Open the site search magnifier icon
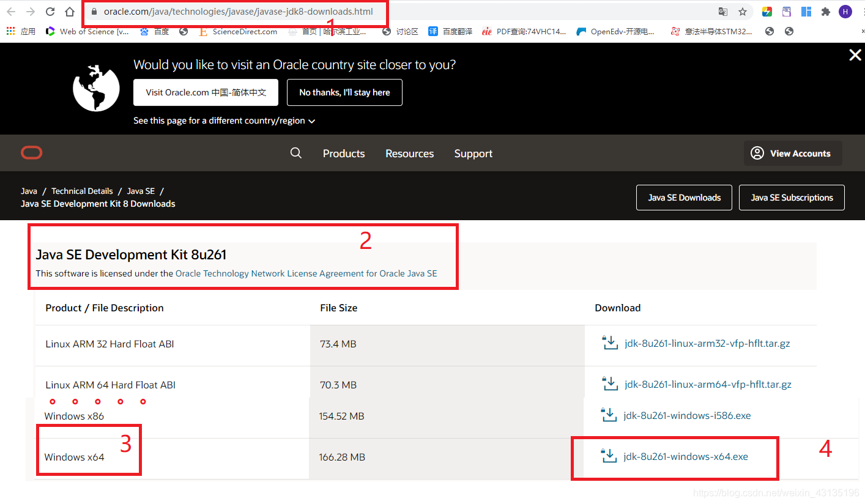865x504 pixels. pyautogui.click(x=296, y=153)
